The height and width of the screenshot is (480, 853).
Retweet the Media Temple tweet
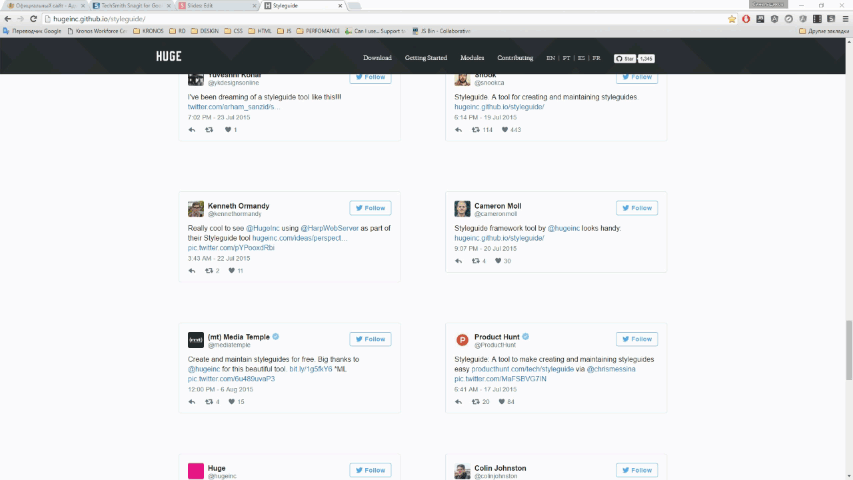pos(209,402)
